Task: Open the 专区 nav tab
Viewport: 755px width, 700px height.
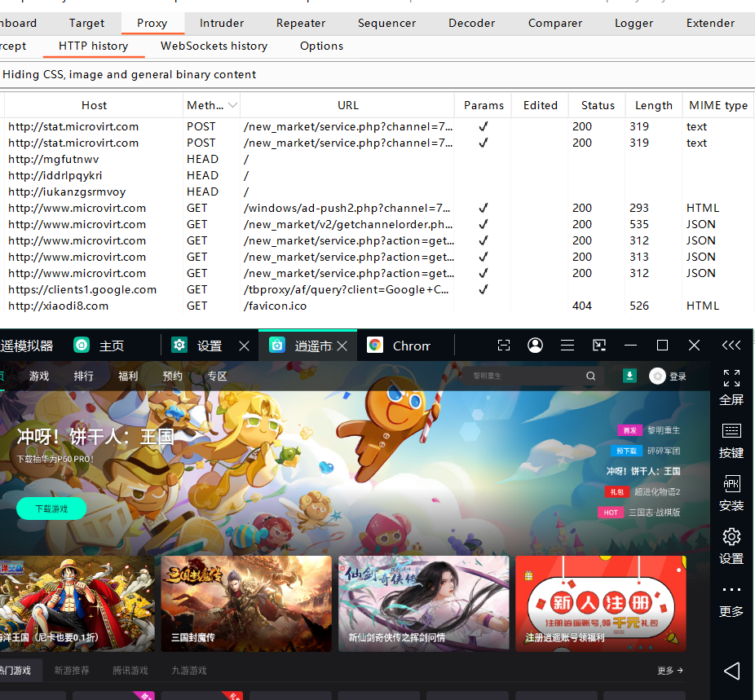Action: (217, 376)
